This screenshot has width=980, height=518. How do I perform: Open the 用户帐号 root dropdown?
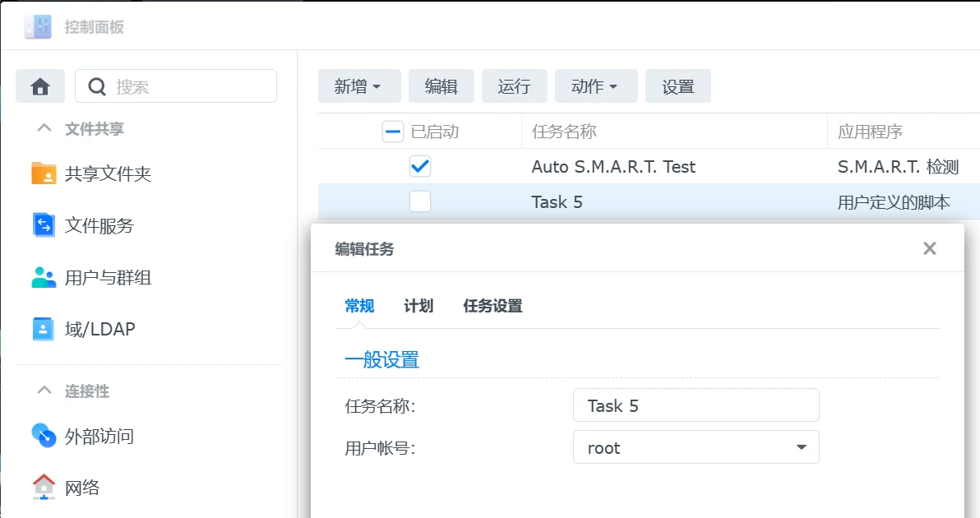click(x=696, y=447)
